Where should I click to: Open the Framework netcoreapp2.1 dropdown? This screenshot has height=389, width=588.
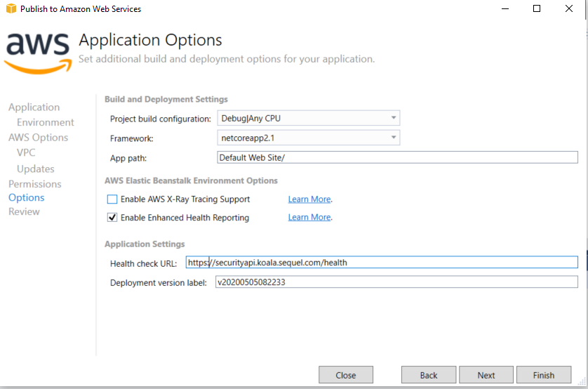click(x=308, y=138)
